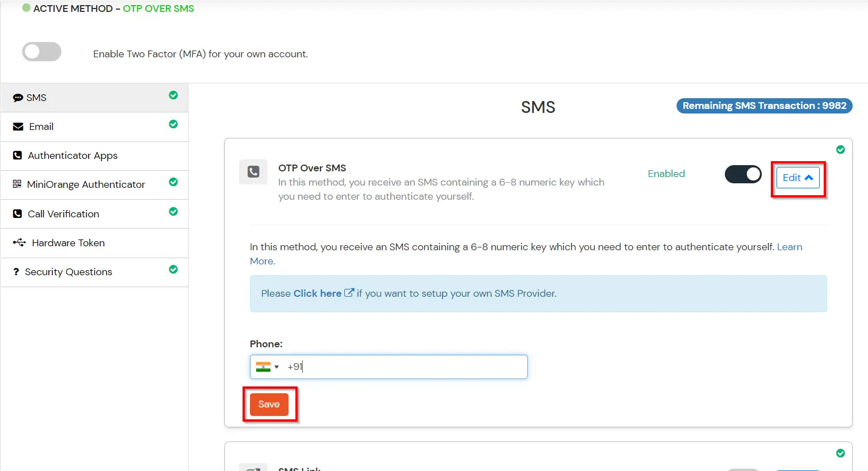Click the Enabled status text

tap(666, 174)
